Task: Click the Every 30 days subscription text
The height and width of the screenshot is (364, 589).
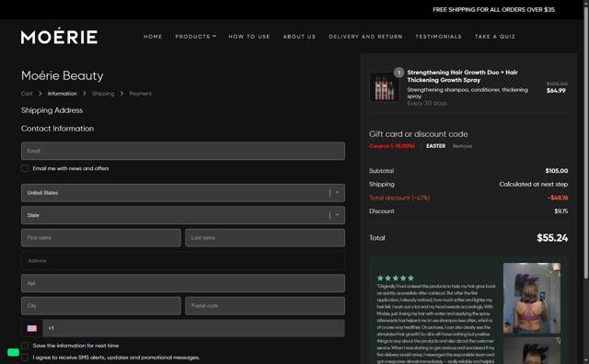Action: [x=427, y=103]
